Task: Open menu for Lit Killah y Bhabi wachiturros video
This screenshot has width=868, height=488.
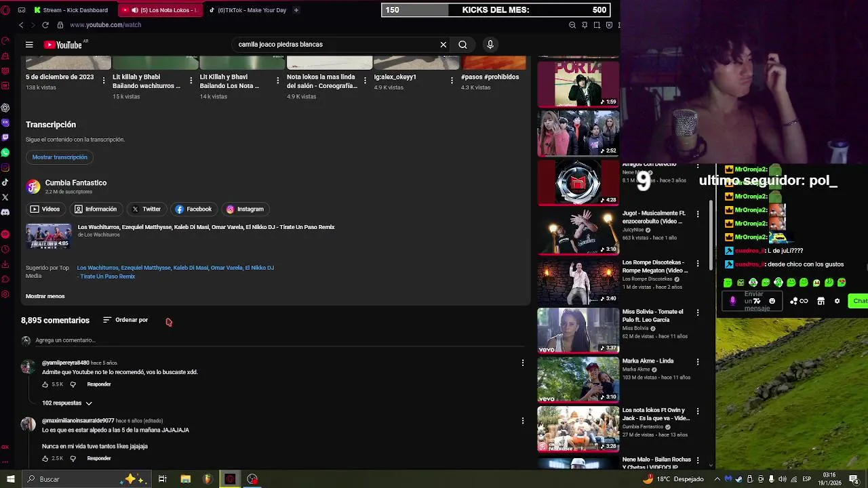Action: [191, 81]
